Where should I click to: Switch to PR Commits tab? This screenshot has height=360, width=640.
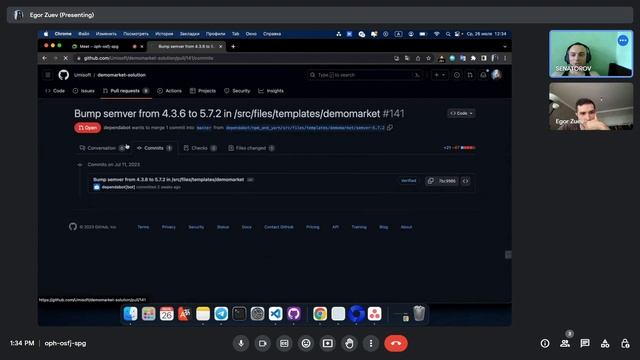pyautogui.click(x=154, y=148)
